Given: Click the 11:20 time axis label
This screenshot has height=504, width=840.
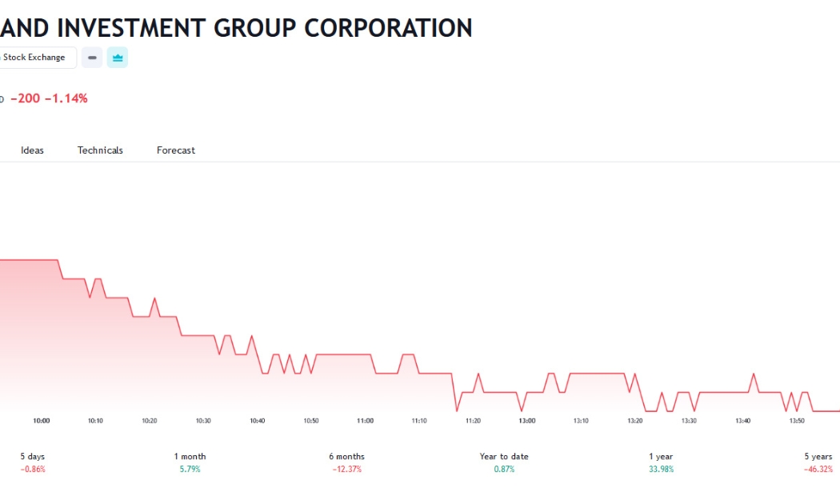Looking at the screenshot, I should [x=473, y=421].
